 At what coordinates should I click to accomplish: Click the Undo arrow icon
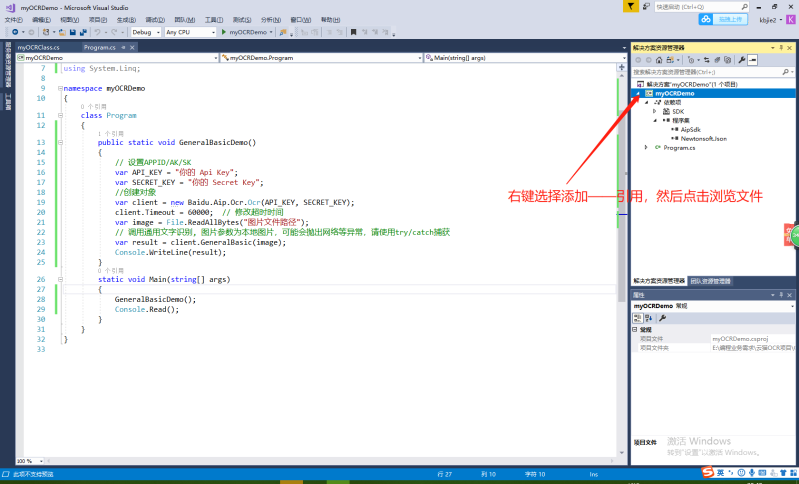97,32
